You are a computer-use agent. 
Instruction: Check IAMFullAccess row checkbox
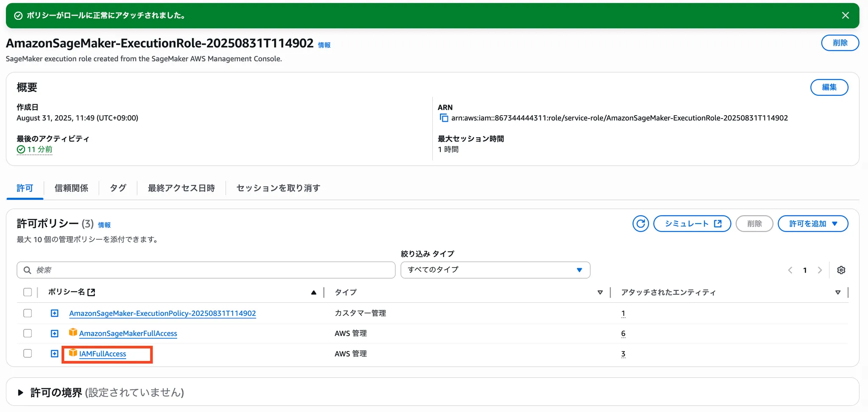coord(28,354)
